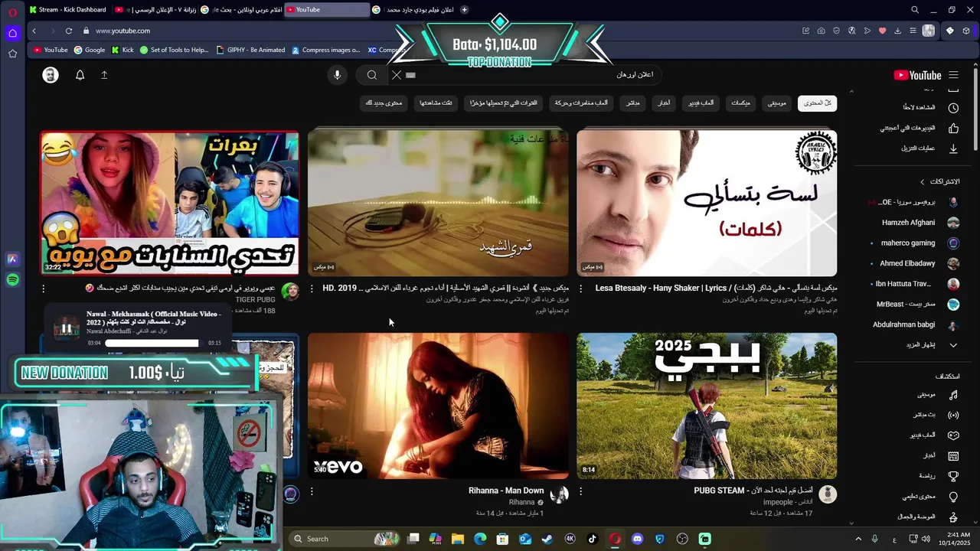Viewport: 980px width, 551px height.
Task: Click the address bar showing www.youtube.com
Action: (122, 31)
